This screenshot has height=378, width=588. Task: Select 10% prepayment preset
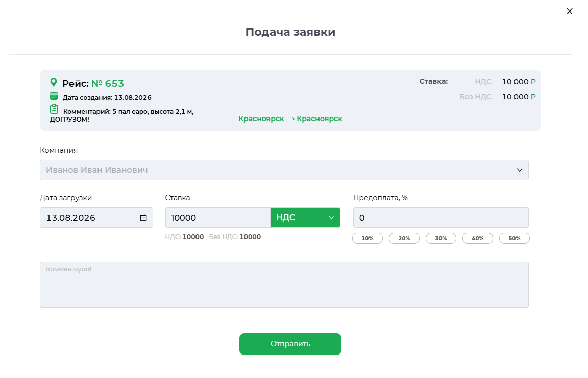367,239
